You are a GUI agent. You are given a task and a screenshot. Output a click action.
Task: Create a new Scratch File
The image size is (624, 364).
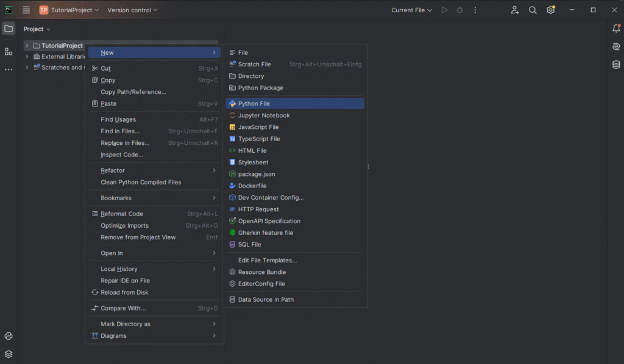[295, 65]
